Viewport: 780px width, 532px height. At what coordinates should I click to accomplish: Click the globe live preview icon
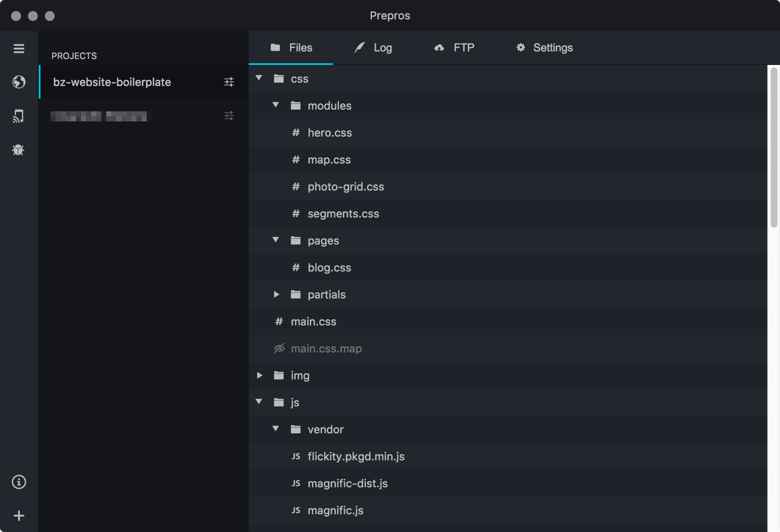pyautogui.click(x=19, y=82)
